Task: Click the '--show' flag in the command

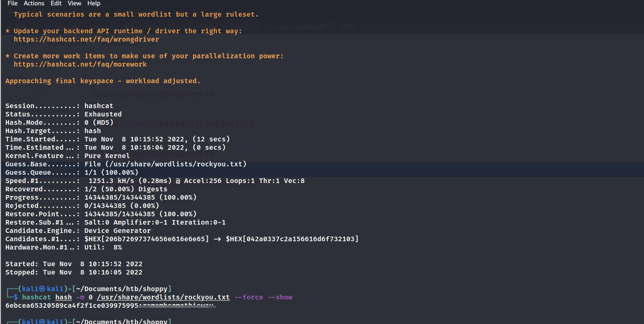Action: click(x=280, y=297)
